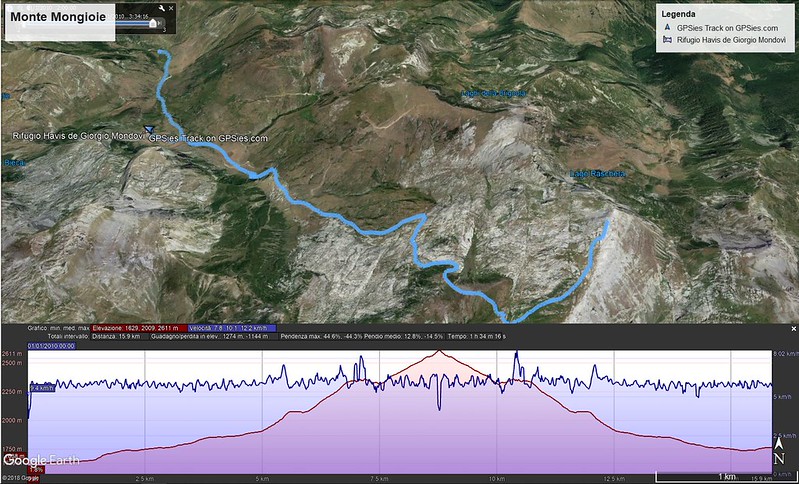Click the Rifugio Havis placemark icon on map

tap(149, 129)
